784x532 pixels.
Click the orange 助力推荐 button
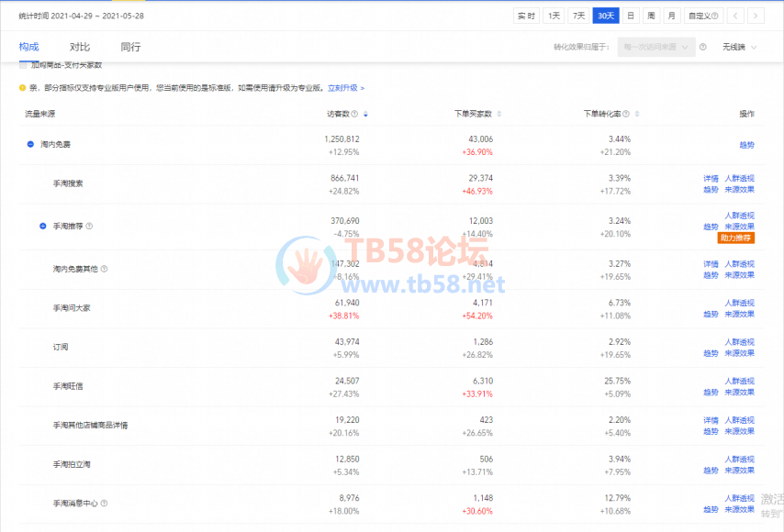(x=736, y=238)
